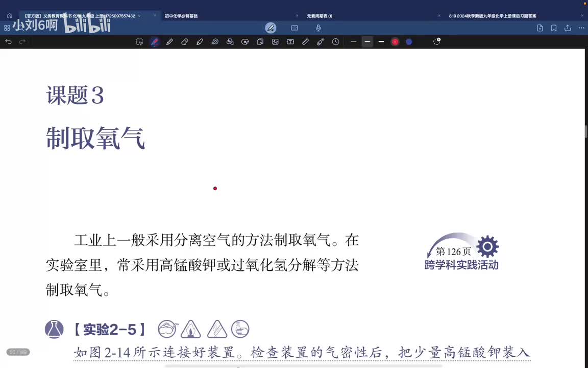Close the 元素周期表 (1) tab
The image size is (588, 368).
(439, 16)
